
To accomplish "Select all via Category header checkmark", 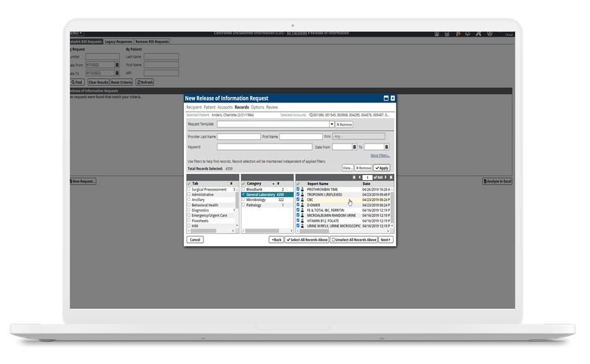I will click(244, 184).
